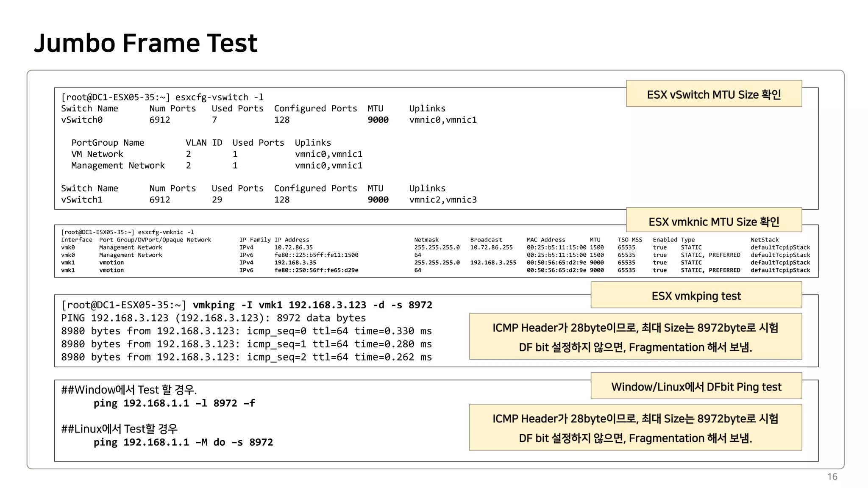Click the 'MAC Address' column header

click(x=546, y=240)
